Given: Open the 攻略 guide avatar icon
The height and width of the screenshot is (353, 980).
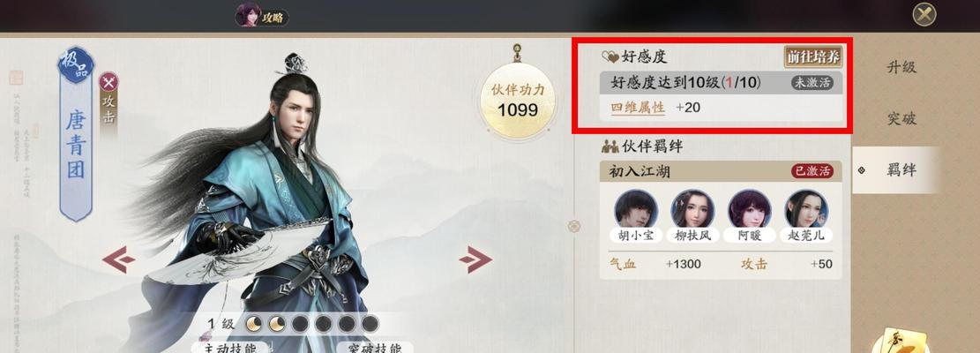Looking at the screenshot, I should (249, 14).
